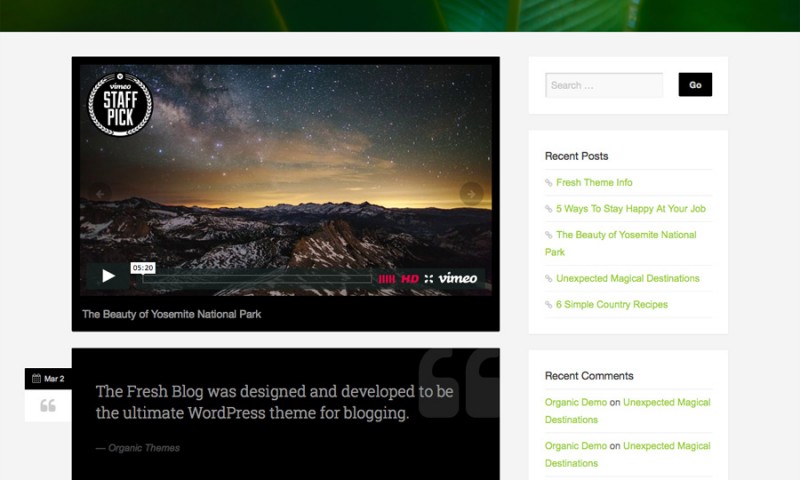Click calendar icon next to Mar 2
This screenshot has width=800, height=480.
(x=36, y=378)
